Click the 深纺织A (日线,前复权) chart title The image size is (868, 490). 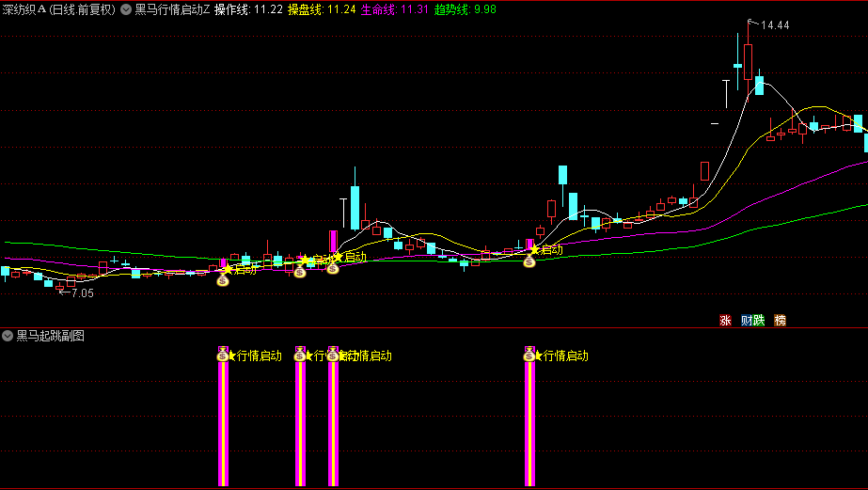coord(58,9)
